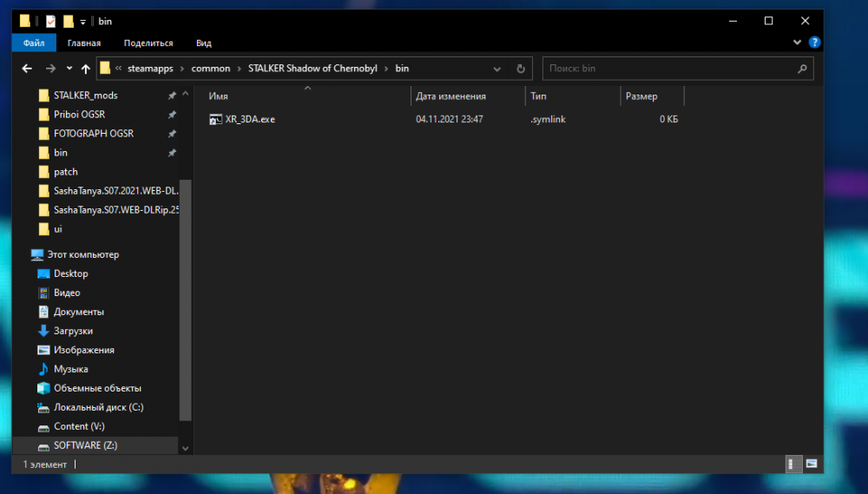Open address bar history dropdown
Image resolution: width=868 pixels, height=494 pixels.
496,69
